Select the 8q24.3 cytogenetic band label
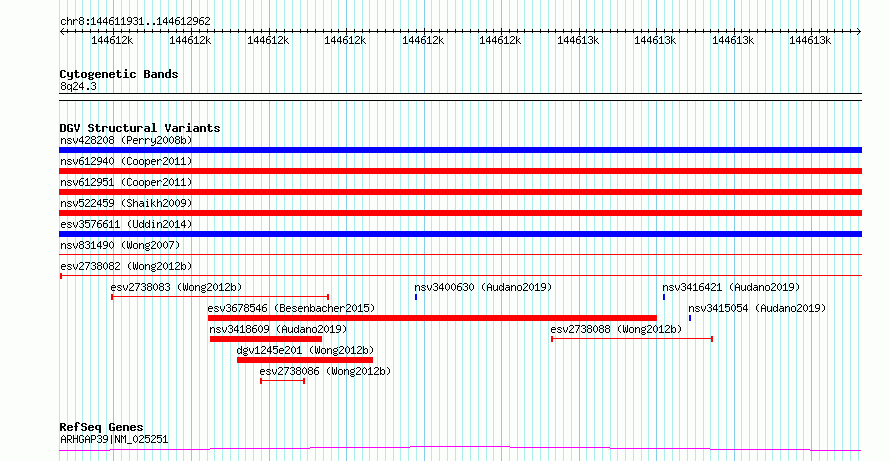This screenshot has height=461, width=890. 78,87
